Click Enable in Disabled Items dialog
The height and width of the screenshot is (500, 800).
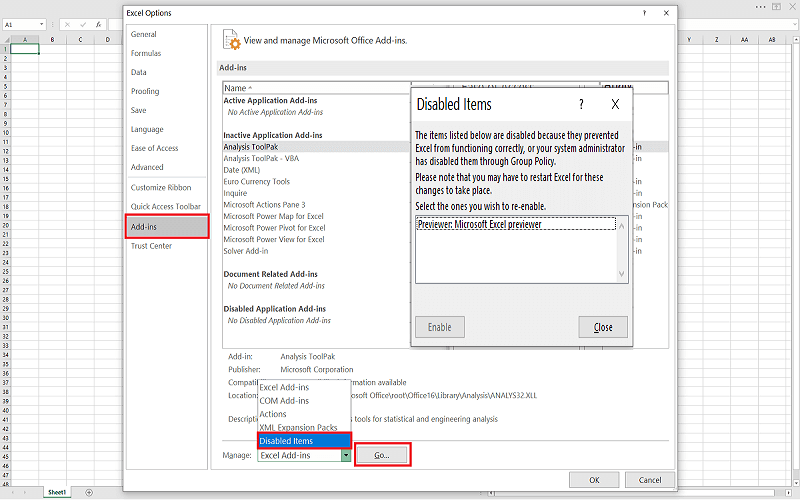[x=440, y=327]
